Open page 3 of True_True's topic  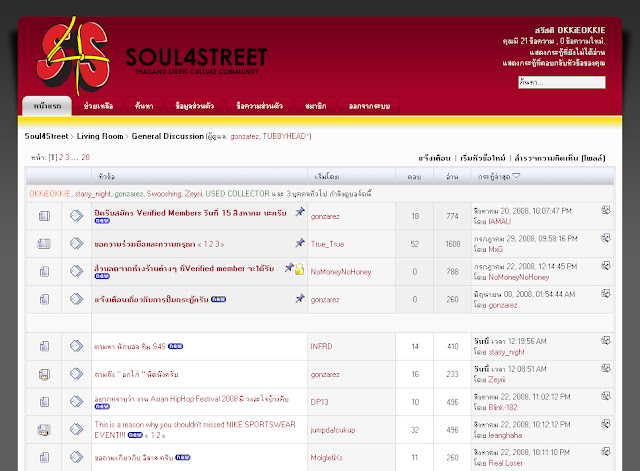[217, 244]
